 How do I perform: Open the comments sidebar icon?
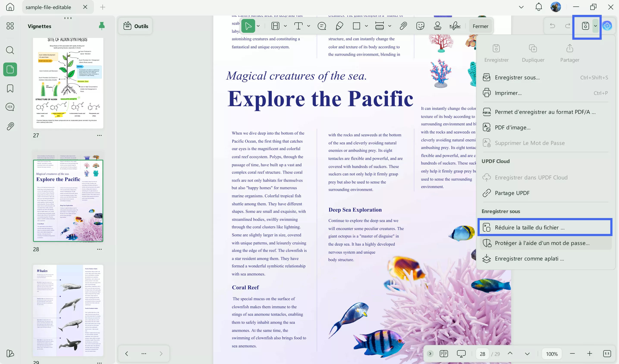coord(10,107)
